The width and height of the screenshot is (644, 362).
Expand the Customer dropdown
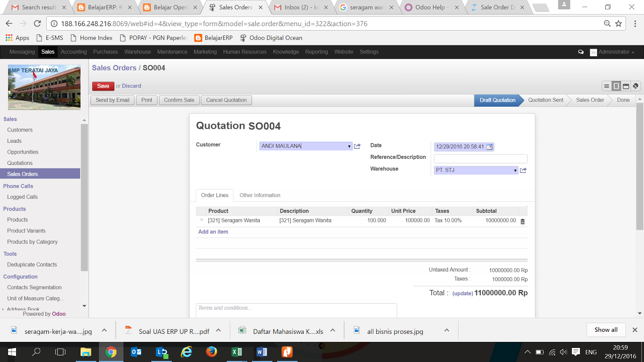pyautogui.click(x=349, y=146)
